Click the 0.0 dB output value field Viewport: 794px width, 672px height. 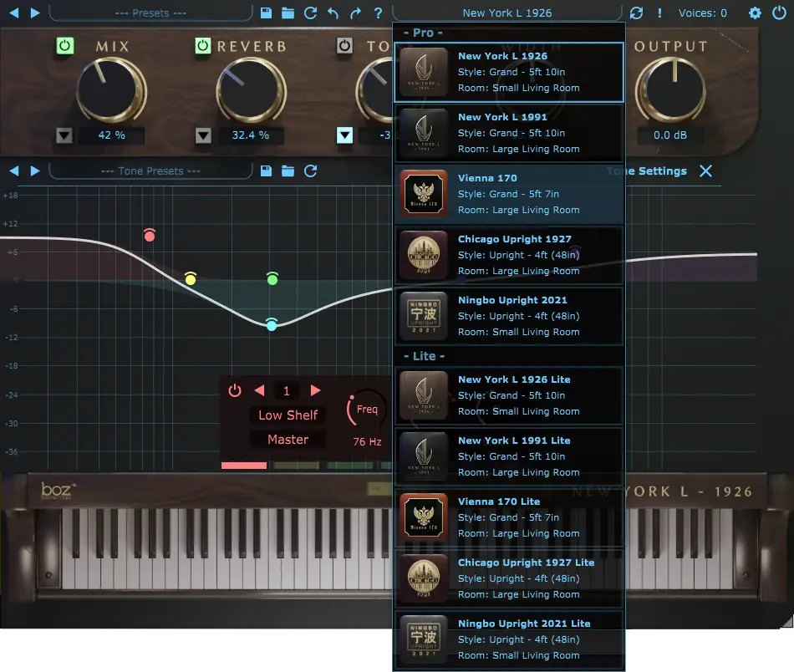(x=670, y=135)
